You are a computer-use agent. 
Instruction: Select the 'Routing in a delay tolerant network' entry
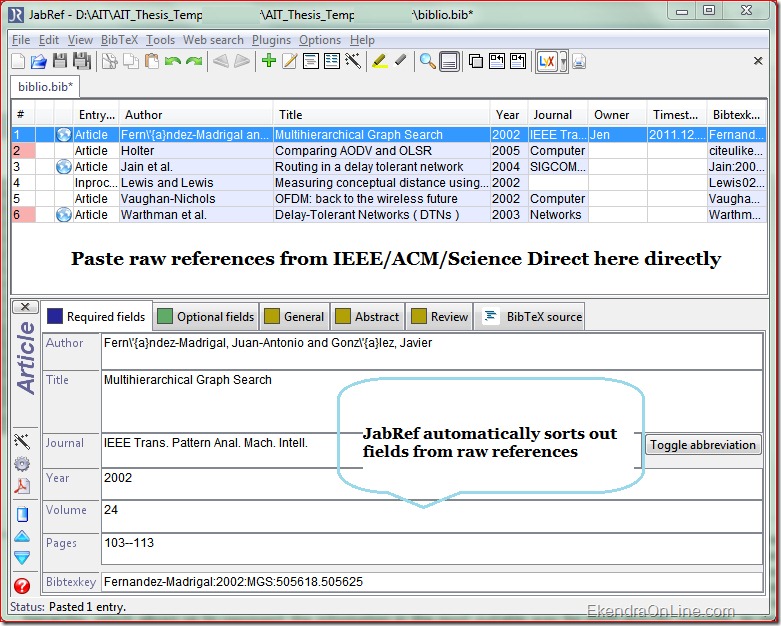[x=389, y=166]
